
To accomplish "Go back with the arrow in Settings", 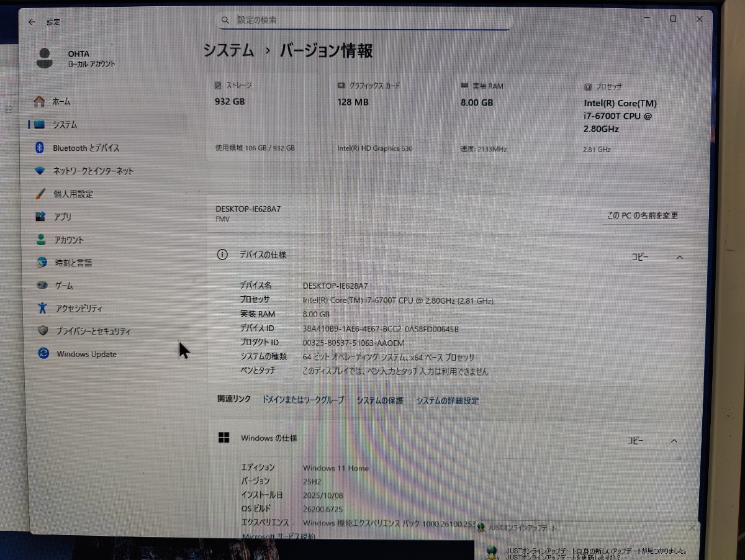I will (32, 22).
